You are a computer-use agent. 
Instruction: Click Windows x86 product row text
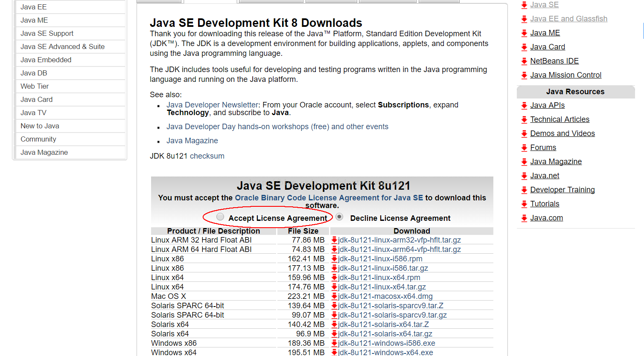click(174, 343)
